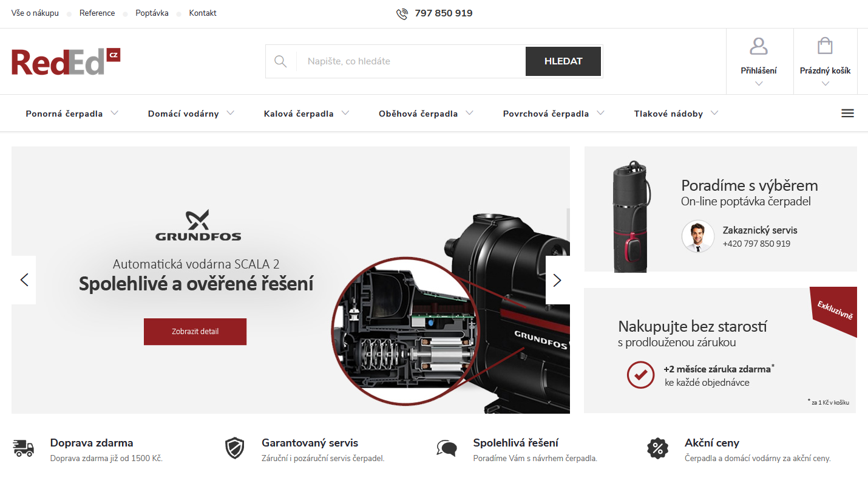The width and height of the screenshot is (868, 486).
Task: Expand Oběhová čerpadla category chevron
Action: 470,113
